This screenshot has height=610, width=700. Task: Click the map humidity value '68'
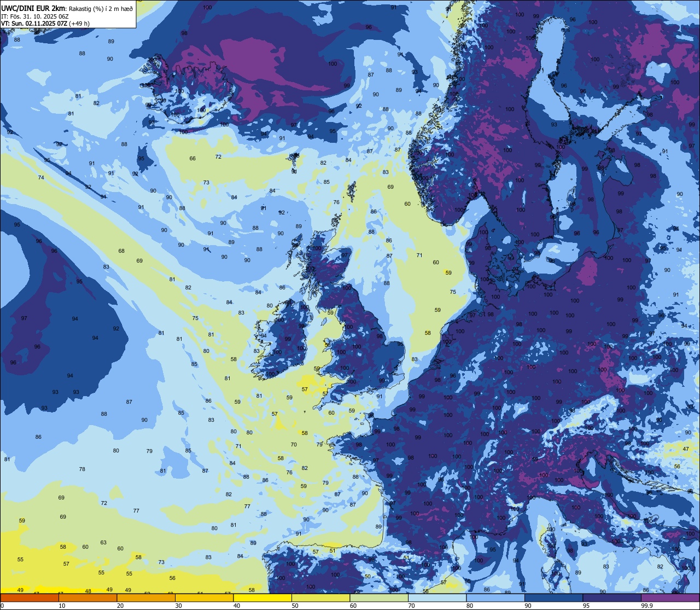(x=121, y=251)
